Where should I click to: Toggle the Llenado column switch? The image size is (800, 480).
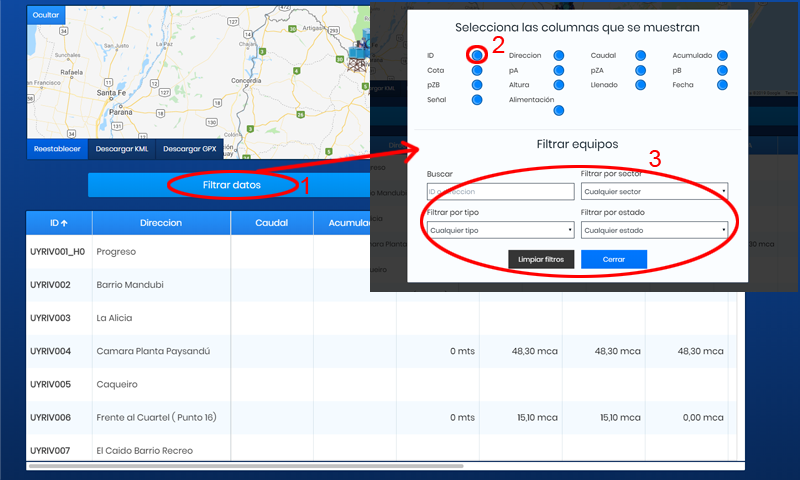[640, 85]
